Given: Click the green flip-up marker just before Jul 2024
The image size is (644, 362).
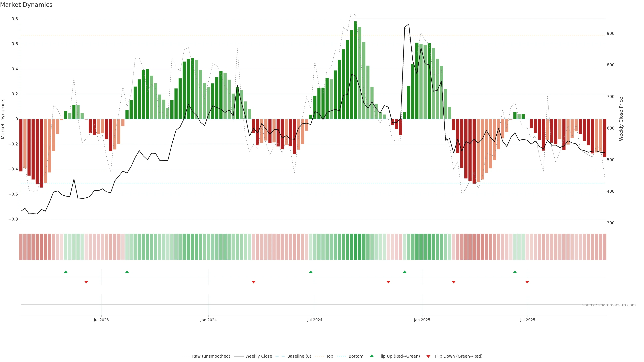Looking at the screenshot, I should (x=311, y=272).
